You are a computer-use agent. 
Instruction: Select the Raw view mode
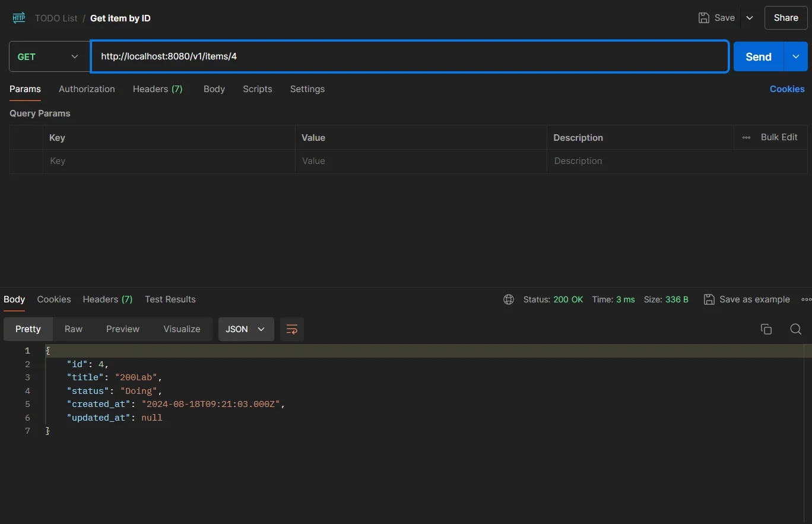pyautogui.click(x=74, y=329)
